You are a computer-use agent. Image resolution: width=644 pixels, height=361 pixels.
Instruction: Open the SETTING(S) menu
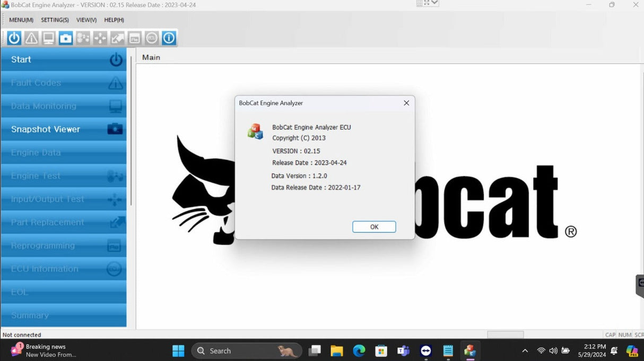click(x=55, y=20)
